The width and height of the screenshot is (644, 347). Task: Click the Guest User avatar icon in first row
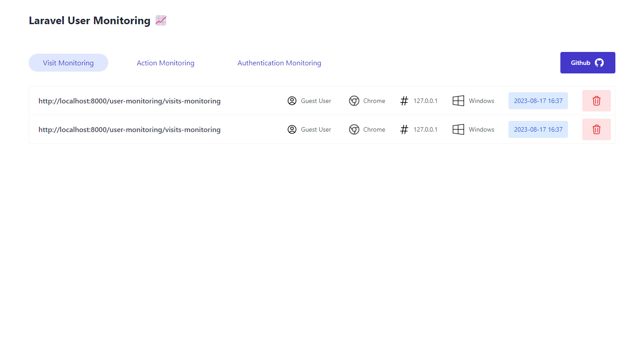click(292, 101)
